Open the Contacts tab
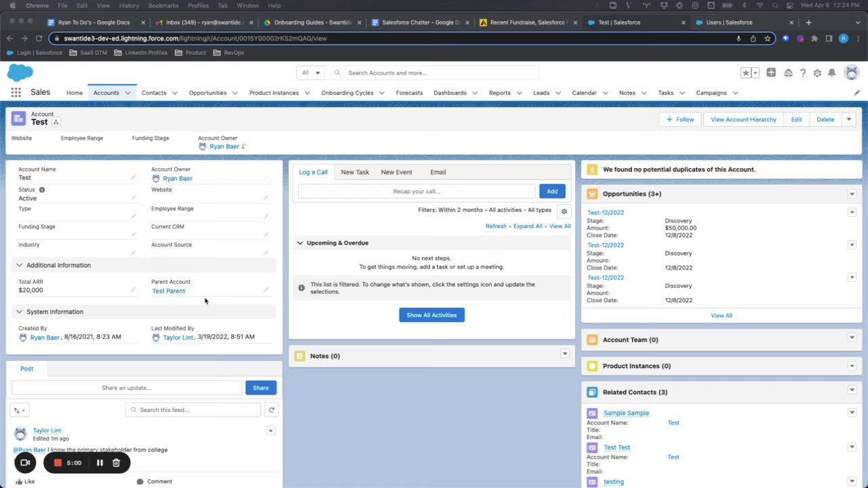The image size is (868, 488). click(x=154, y=93)
